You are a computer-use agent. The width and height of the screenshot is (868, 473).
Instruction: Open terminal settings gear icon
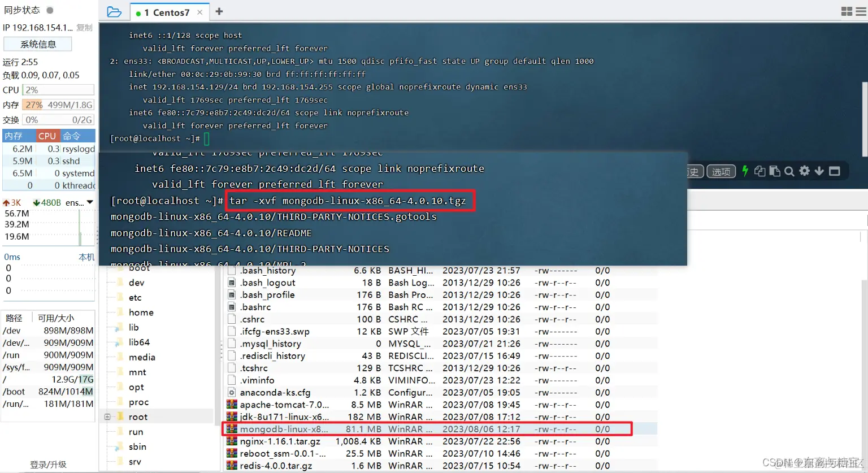click(805, 171)
